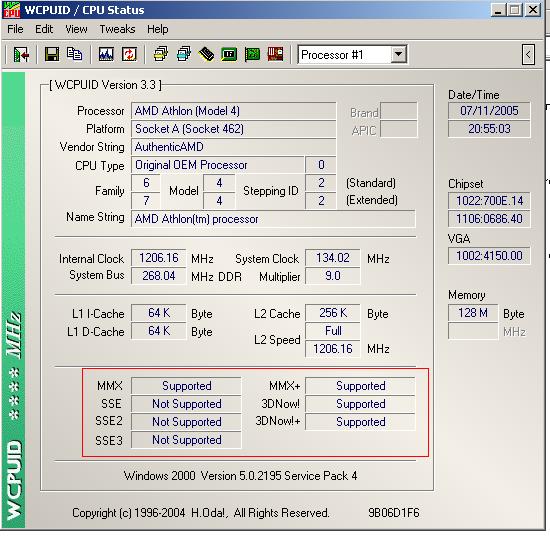Viewport: 550px width, 545px height.
Task: Click the L2 Cache value 256 K
Action: 333,313
